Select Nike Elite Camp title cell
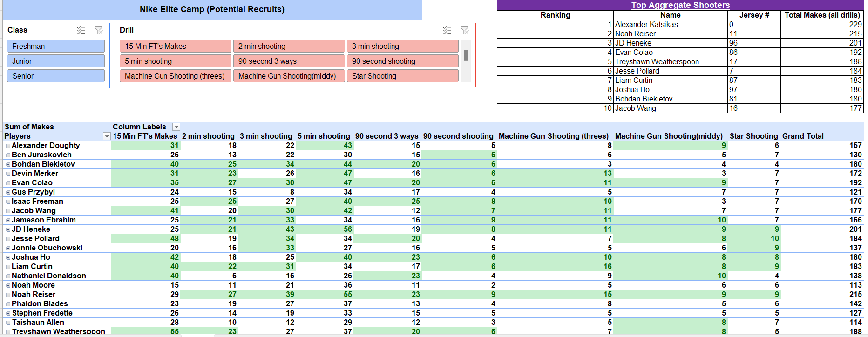Viewport: 868px width, 337px height. 212,9
